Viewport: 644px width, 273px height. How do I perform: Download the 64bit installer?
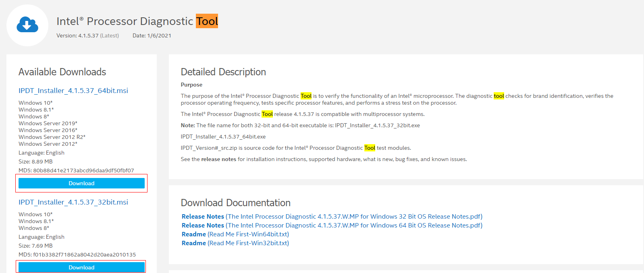coord(81,183)
